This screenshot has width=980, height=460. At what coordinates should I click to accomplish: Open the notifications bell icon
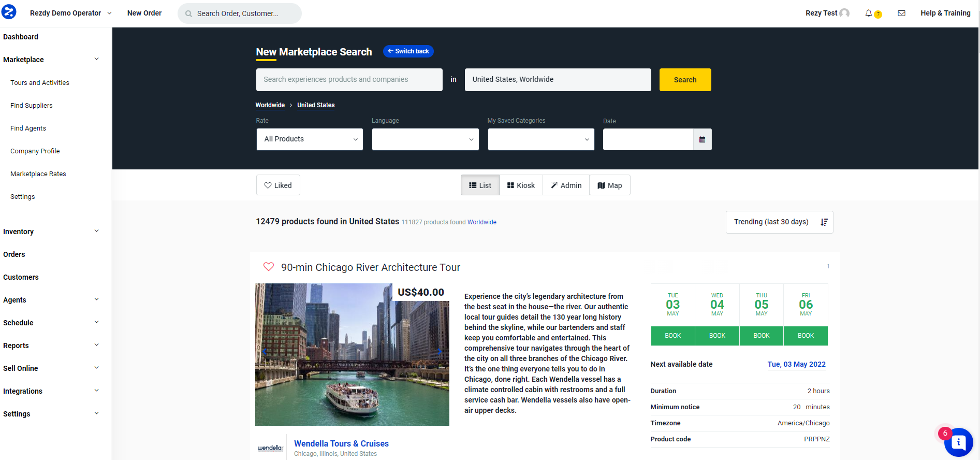point(869,13)
